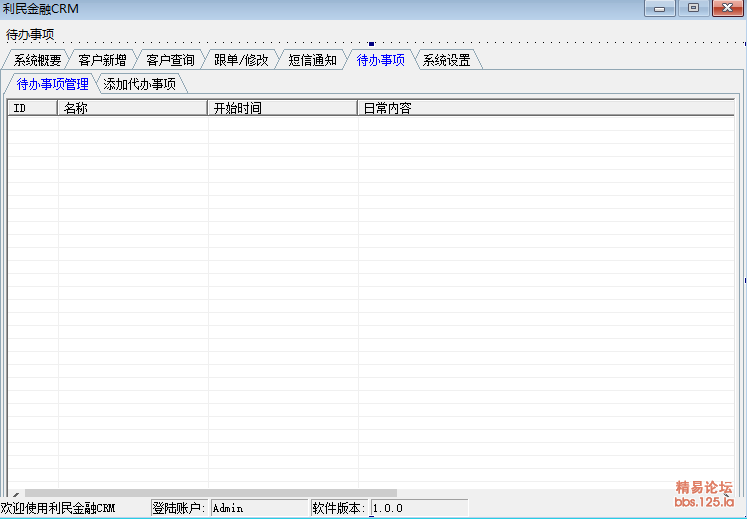Open the 客户新增 tab
Viewport: 747px width, 519px height.
[x=102, y=60]
